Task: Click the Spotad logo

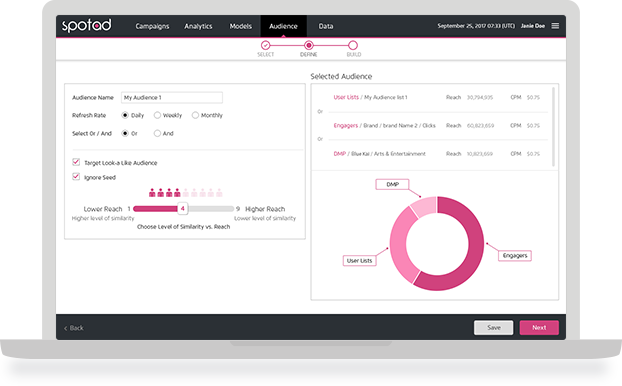Action: (86, 26)
